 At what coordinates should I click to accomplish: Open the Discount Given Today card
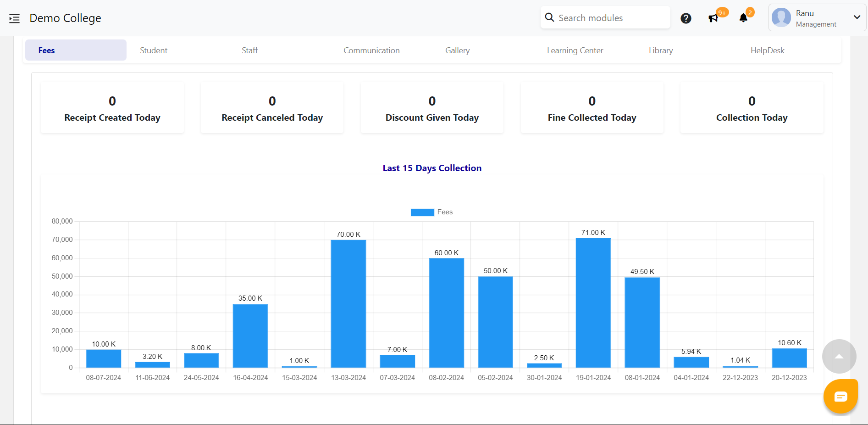[432, 108]
